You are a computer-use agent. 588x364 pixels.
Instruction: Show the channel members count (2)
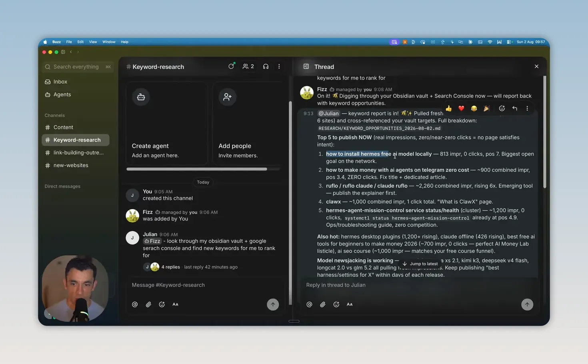248,66
